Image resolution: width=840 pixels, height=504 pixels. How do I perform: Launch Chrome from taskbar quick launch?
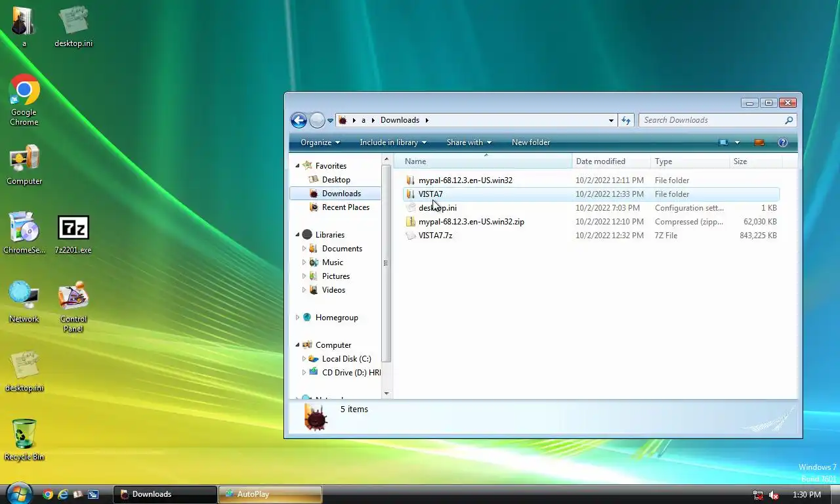point(48,494)
